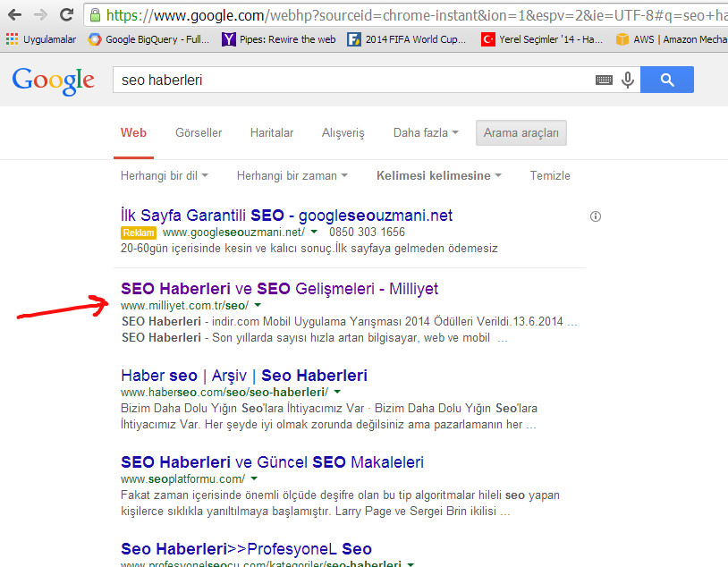
Task: Open the İlk Sayfa Garantili SEO ad link
Action: tap(286, 216)
